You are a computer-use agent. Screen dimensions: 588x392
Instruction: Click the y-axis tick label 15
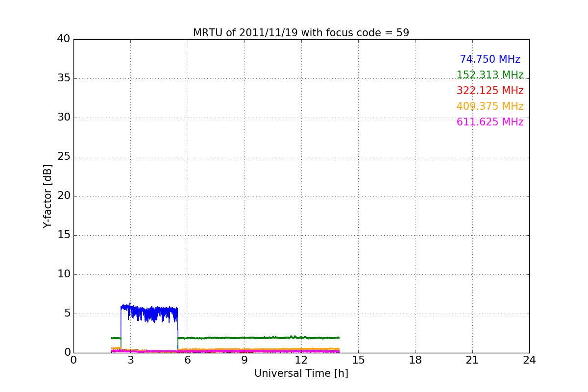pos(64,235)
